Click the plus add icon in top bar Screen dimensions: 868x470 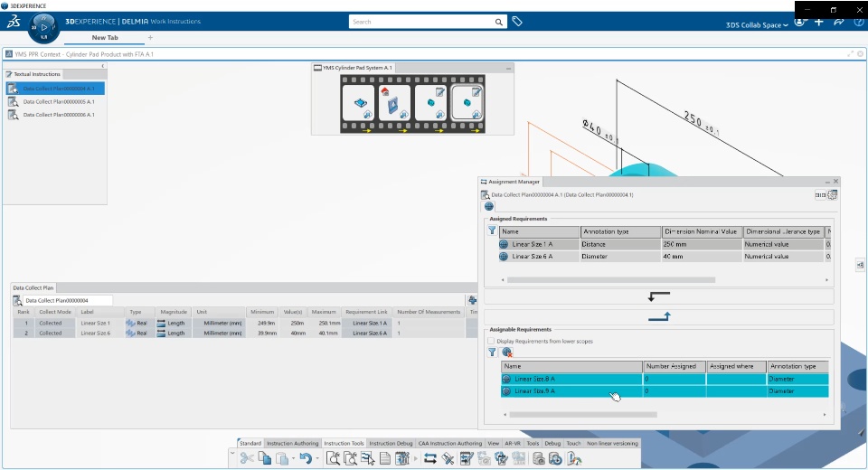pos(819,22)
